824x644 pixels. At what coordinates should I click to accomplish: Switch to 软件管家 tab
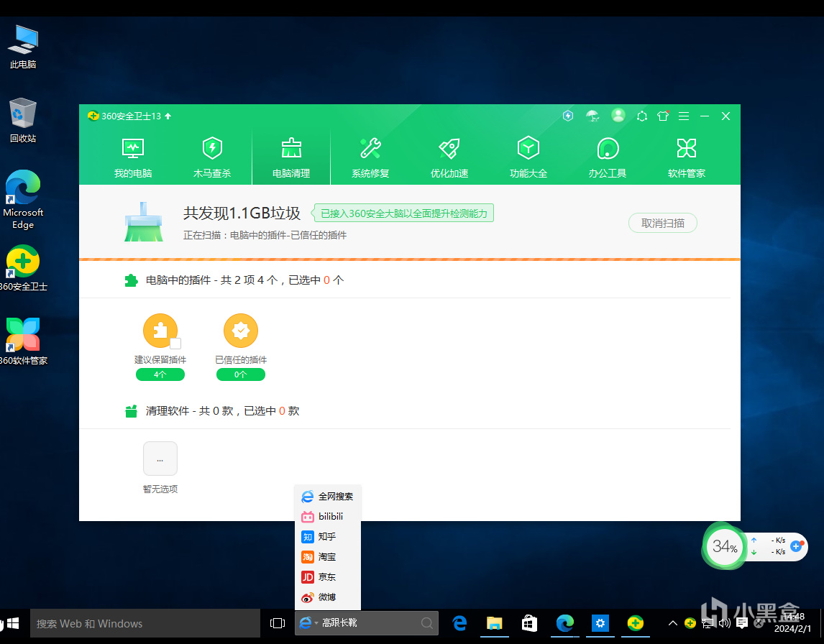(x=687, y=157)
